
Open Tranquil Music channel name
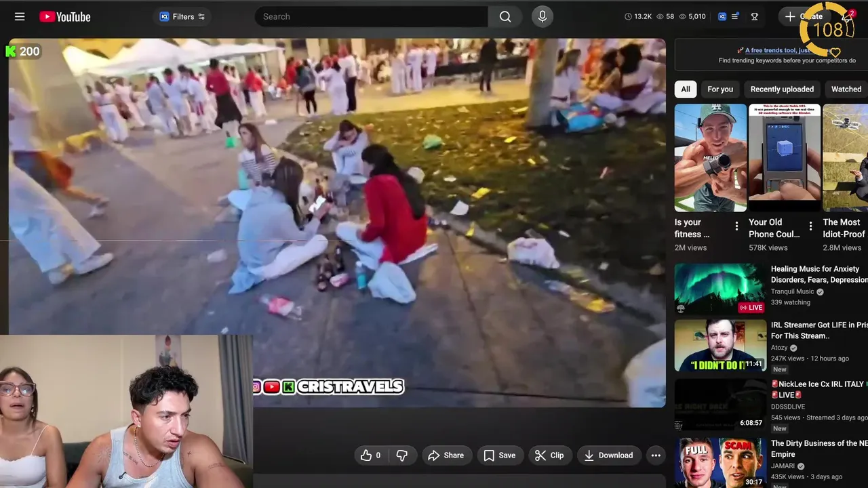[793, 291]
